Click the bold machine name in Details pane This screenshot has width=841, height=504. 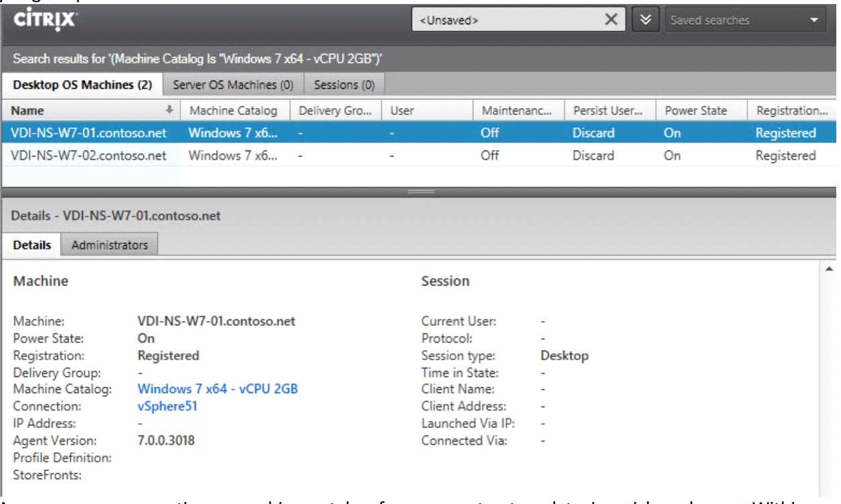pos(216,321)
